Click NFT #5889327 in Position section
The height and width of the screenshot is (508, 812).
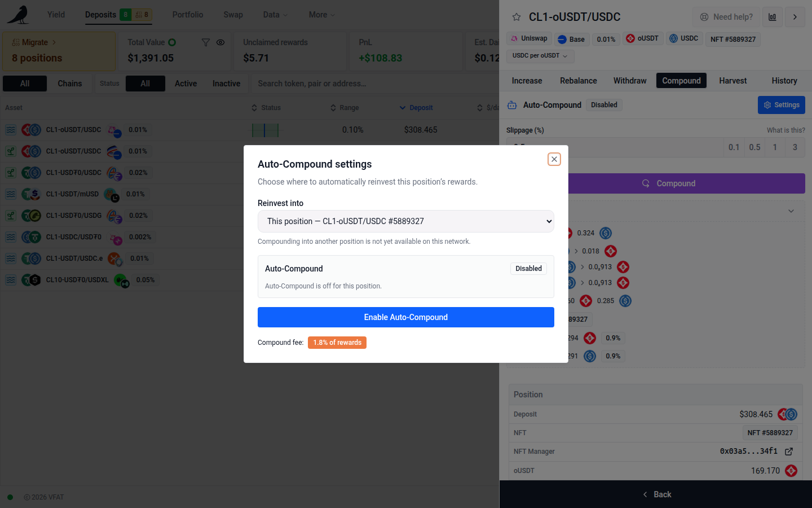tap(770, 433)
